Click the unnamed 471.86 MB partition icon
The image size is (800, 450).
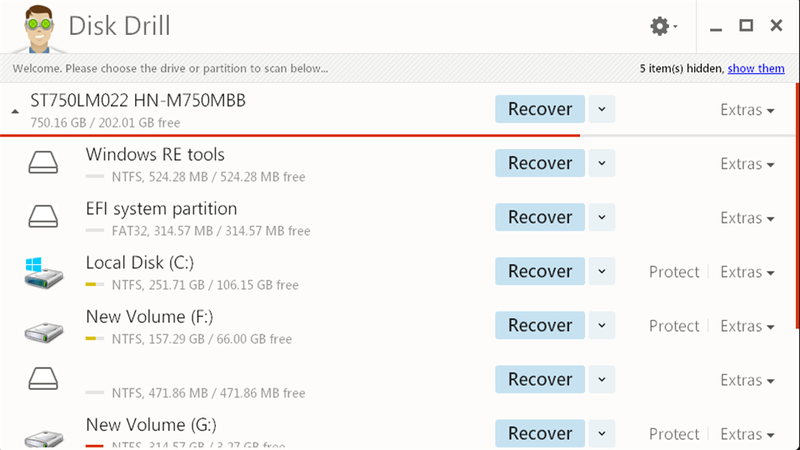coord(43,380)
